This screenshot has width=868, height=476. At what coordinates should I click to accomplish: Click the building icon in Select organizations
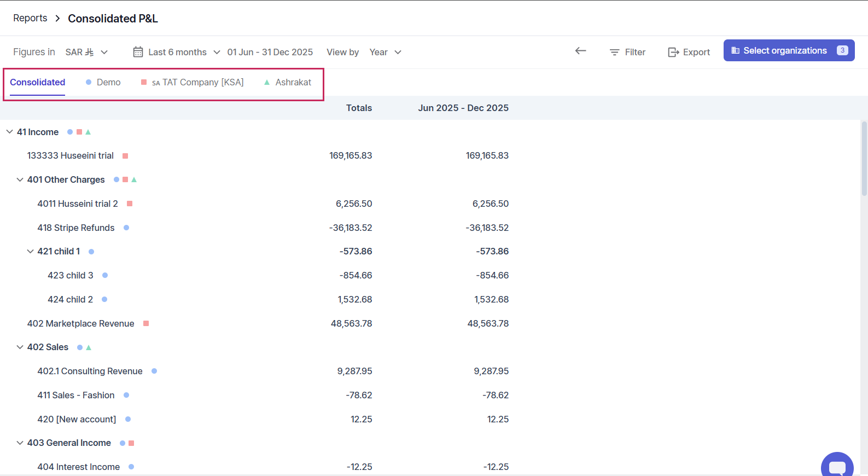(x=735, y=50)
